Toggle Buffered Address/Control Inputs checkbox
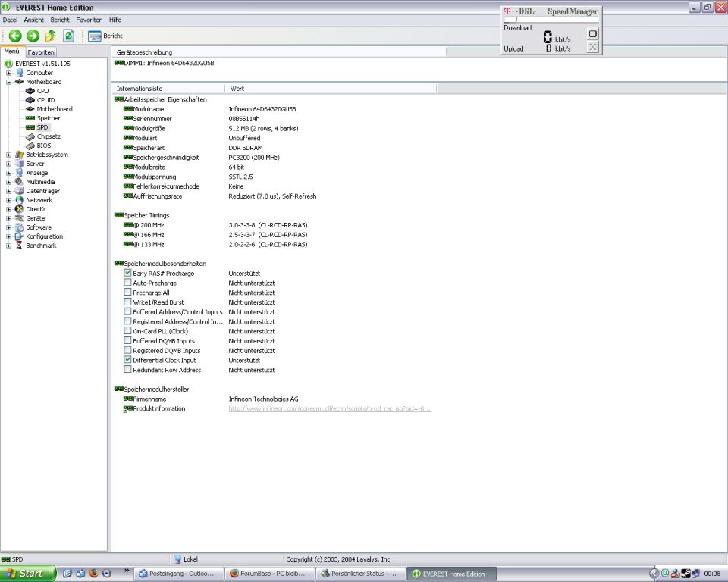 pyautogui.click(x=127, y=312)
